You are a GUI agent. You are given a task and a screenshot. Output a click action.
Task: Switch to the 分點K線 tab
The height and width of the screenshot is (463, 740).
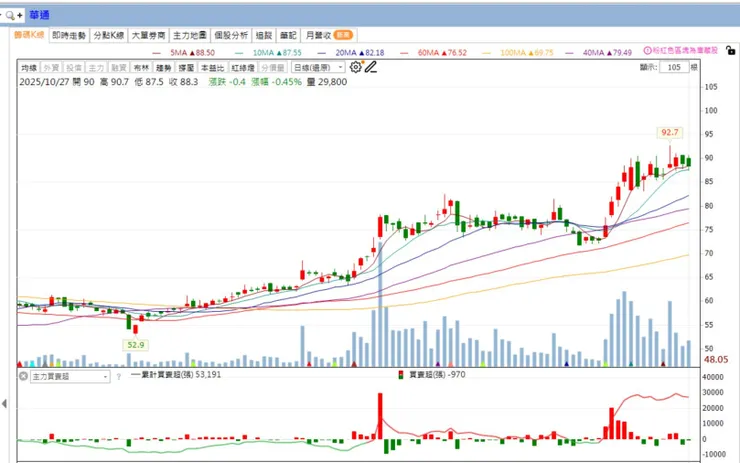click(109, 35)
